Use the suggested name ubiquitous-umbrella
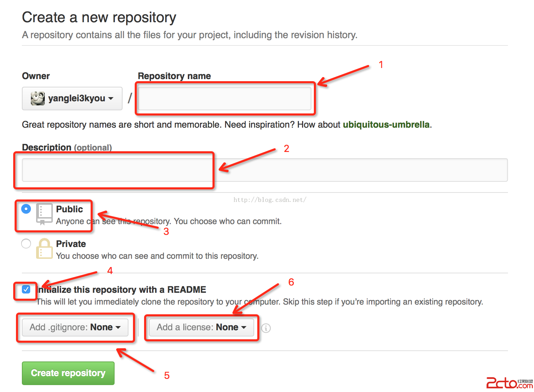 point(386,125)
